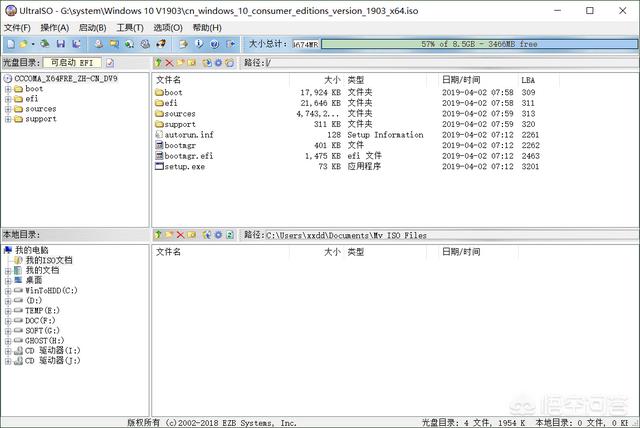Click the Save floppy disk toolbar icon
This screenshot has width=640, height=428.
pyautogui.click(x=61, y=44)
